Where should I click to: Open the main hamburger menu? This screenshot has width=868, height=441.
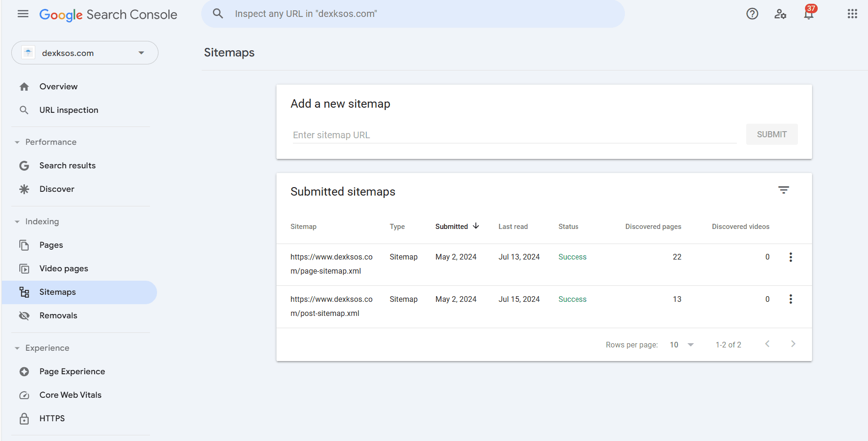(x=23, y=14)
